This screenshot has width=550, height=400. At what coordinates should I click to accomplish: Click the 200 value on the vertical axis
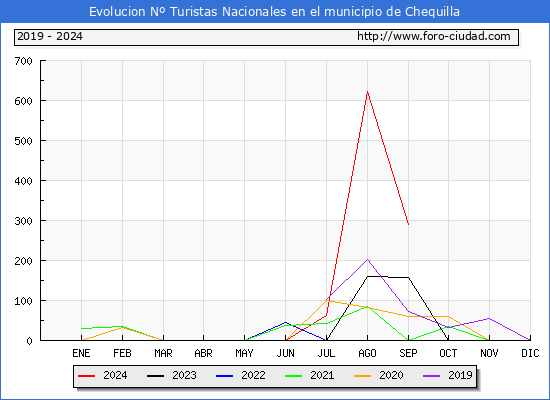(x=24, y=261)
